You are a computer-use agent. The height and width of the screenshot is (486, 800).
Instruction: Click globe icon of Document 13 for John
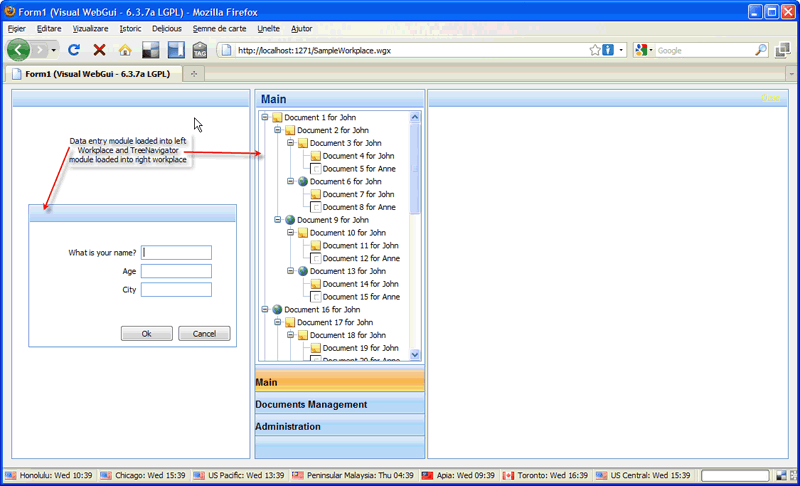303,271
